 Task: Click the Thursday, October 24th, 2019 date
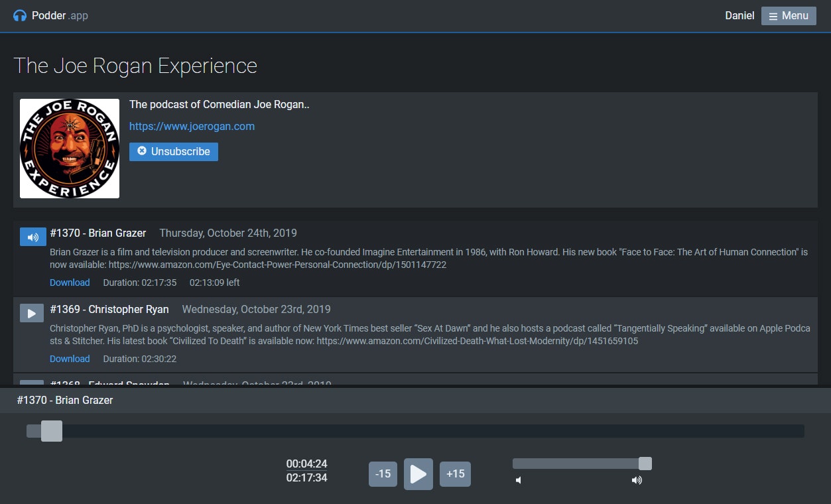pyautogui.click(x=228, y=233)
